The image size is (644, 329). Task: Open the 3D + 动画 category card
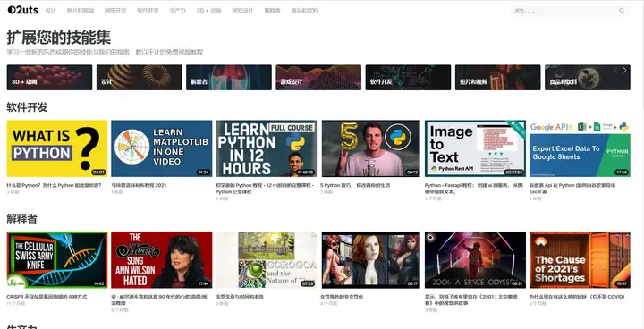[49, 77]
